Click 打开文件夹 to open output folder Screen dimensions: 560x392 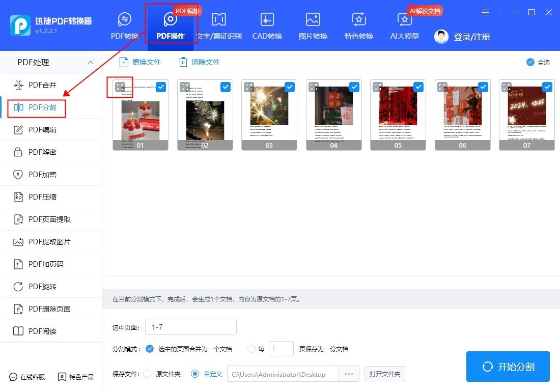384,374
